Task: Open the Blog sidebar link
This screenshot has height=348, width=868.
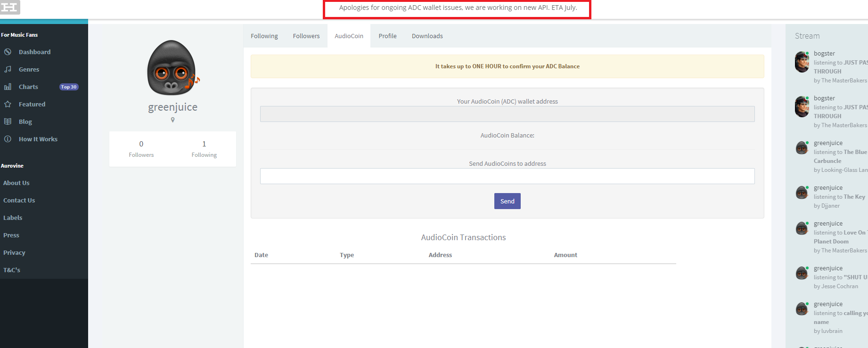Action: coord(25,121)
